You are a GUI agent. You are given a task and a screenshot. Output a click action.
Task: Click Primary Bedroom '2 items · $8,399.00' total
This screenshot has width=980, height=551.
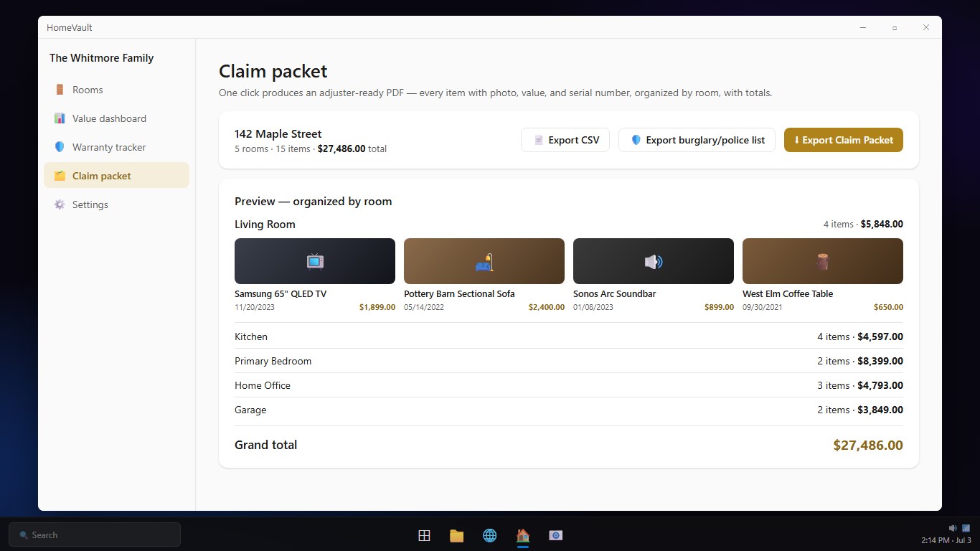coord(860,361)
